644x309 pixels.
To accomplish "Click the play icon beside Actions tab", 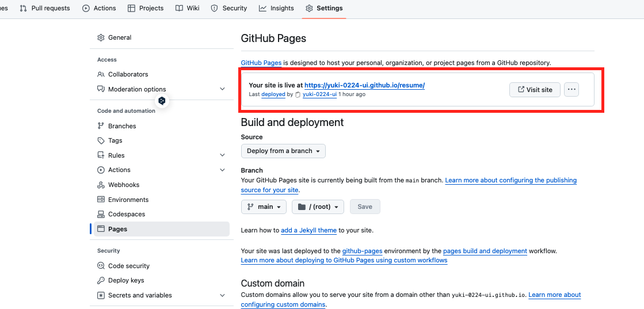I will 86,8.
